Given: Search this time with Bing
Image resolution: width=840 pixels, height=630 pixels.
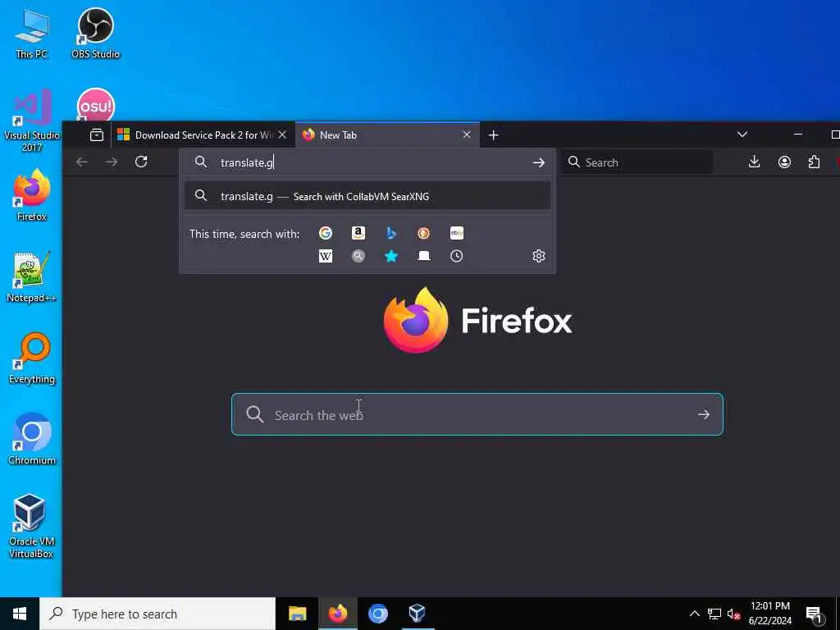Looking at the screenshot, I should click(391, 233).
